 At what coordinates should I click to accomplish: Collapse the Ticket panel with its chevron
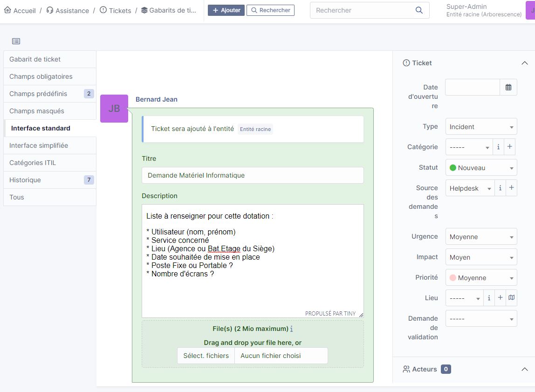click(x=525, y=62)
